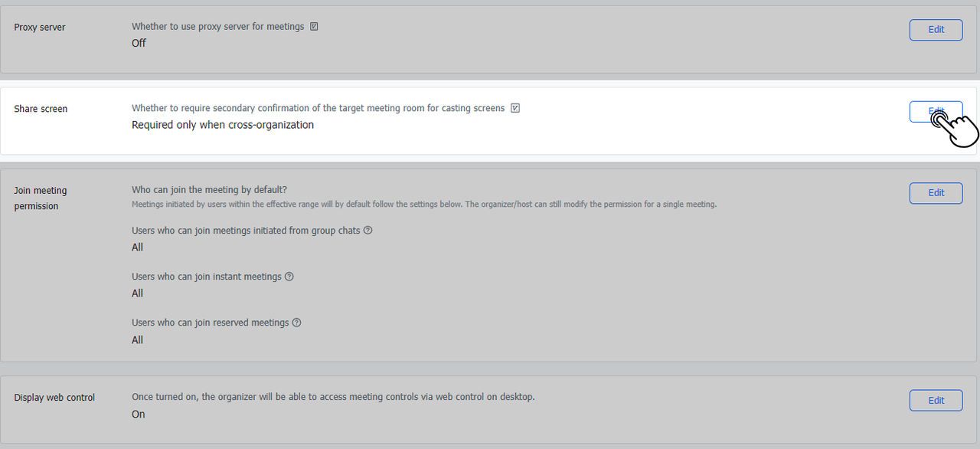Click the Share screen section label

[x=41, y=109]
